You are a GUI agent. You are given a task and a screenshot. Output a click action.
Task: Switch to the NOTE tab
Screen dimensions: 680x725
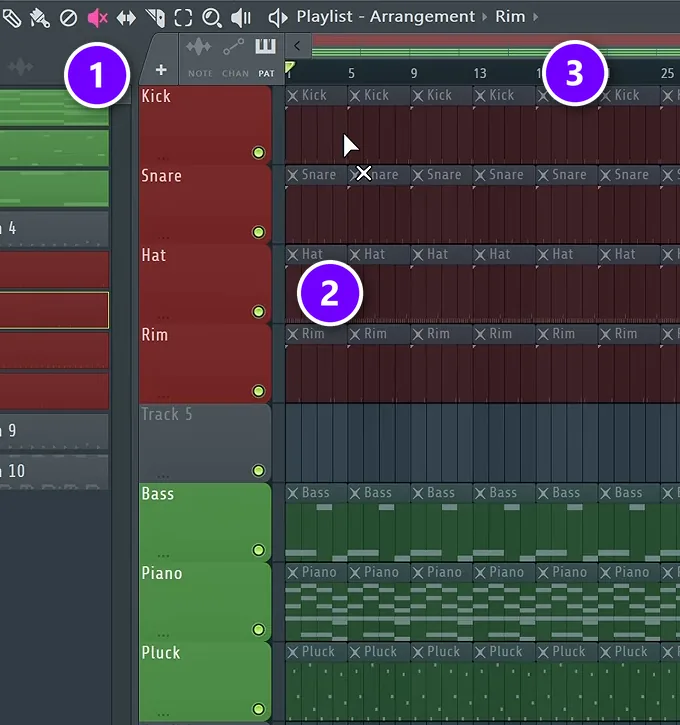click(200, 74)
